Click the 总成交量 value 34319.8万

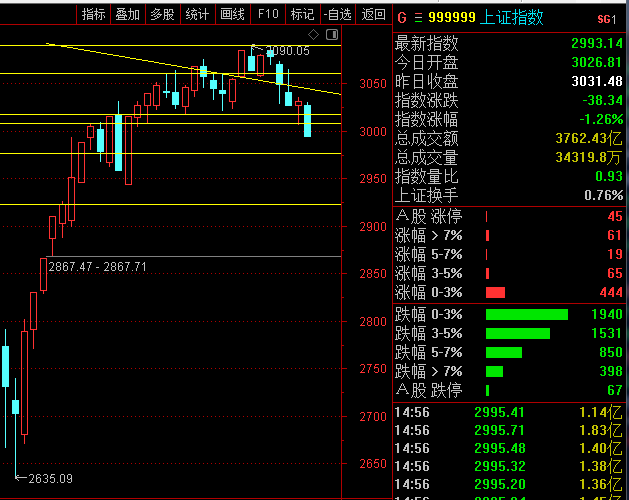[589, 157]
